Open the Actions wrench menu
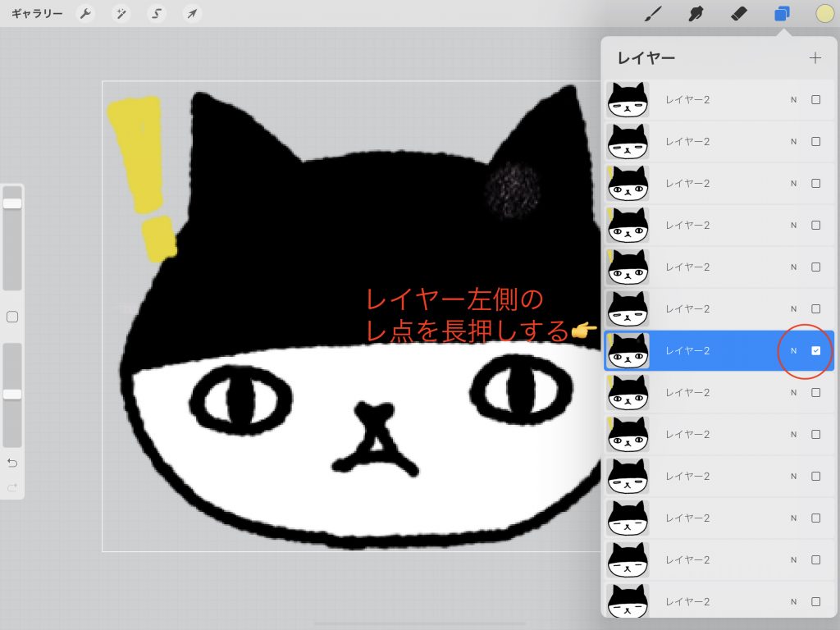This screenshot has height=630, width=840. [x=84, y=13]
